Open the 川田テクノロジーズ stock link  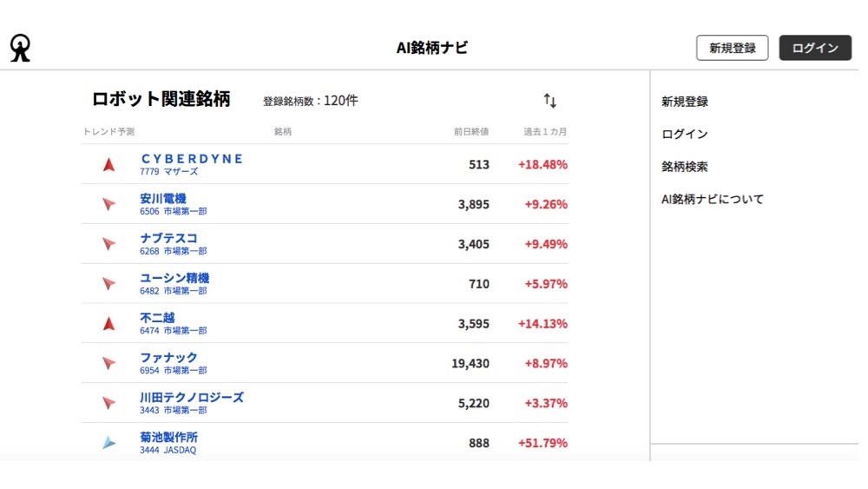pos(192,397)
